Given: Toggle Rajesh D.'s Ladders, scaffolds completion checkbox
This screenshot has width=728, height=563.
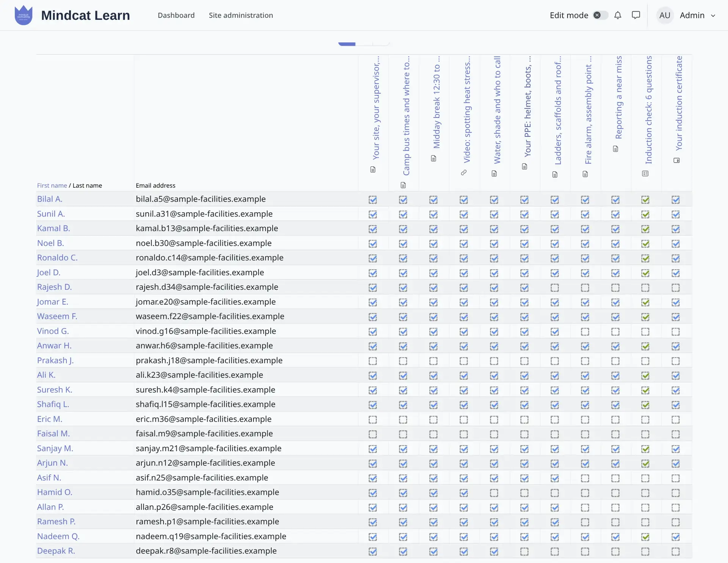Looking at the screenshot, I should point(555,288).
